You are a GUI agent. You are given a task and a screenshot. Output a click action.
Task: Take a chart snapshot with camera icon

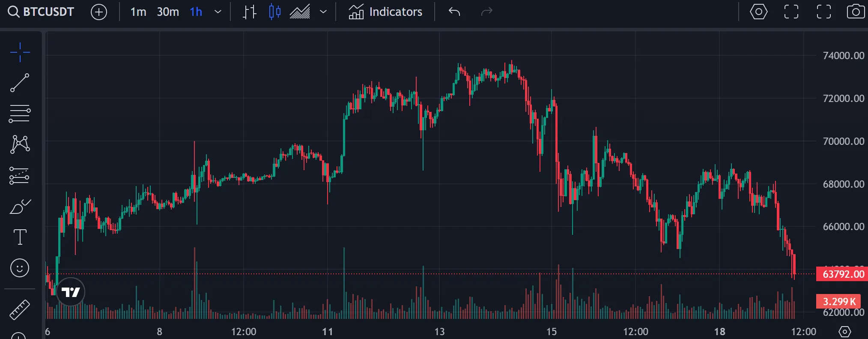(x=856, y=12)
